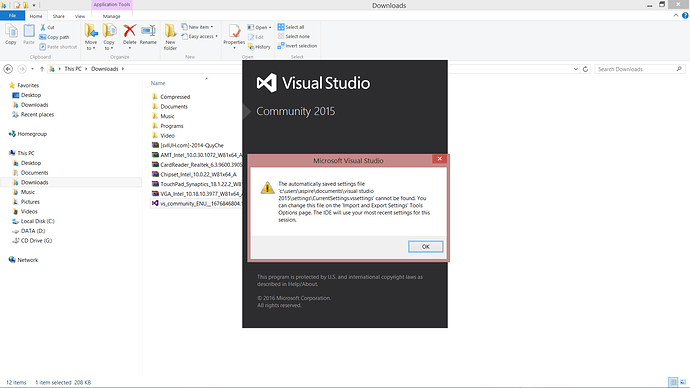This screenshot has width=690, height=388.
Task: Click the warning icon in the dialog
Action: [x=267, y=187]
